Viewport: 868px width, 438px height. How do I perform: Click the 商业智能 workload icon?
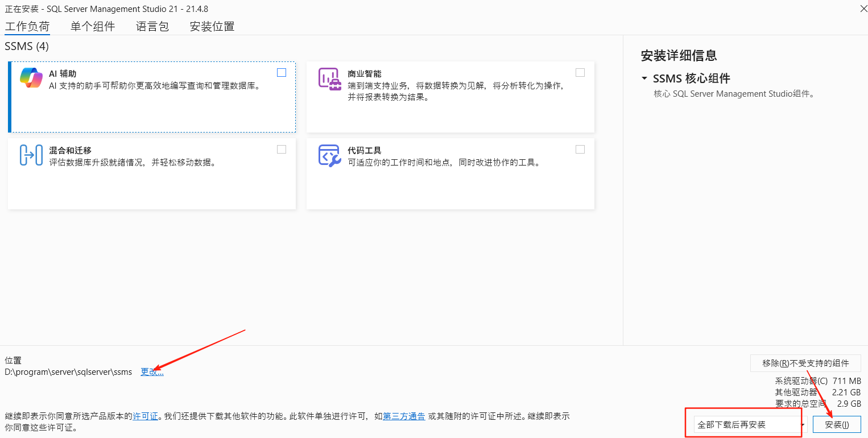329,78
